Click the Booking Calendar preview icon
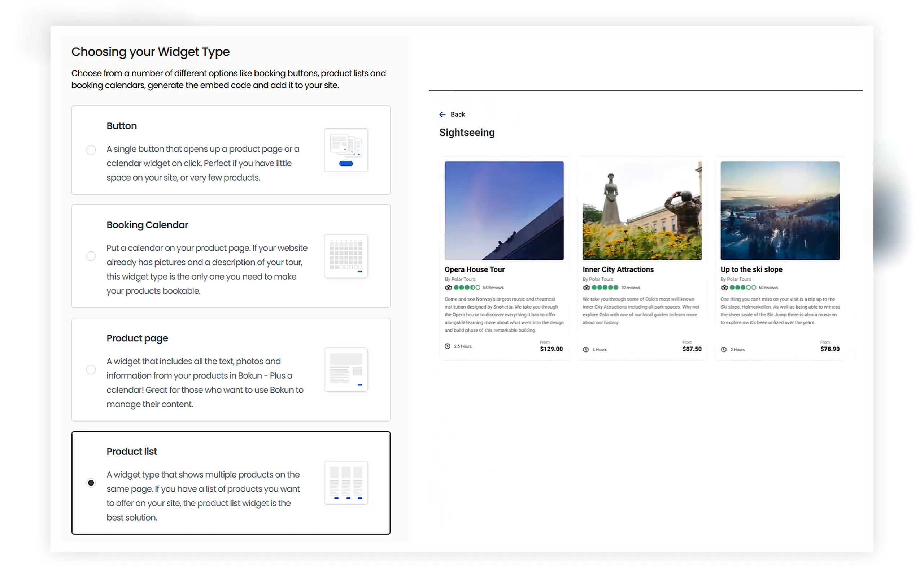Image resolution: width=924 pixels, height=578 pixels. (346, 256)
